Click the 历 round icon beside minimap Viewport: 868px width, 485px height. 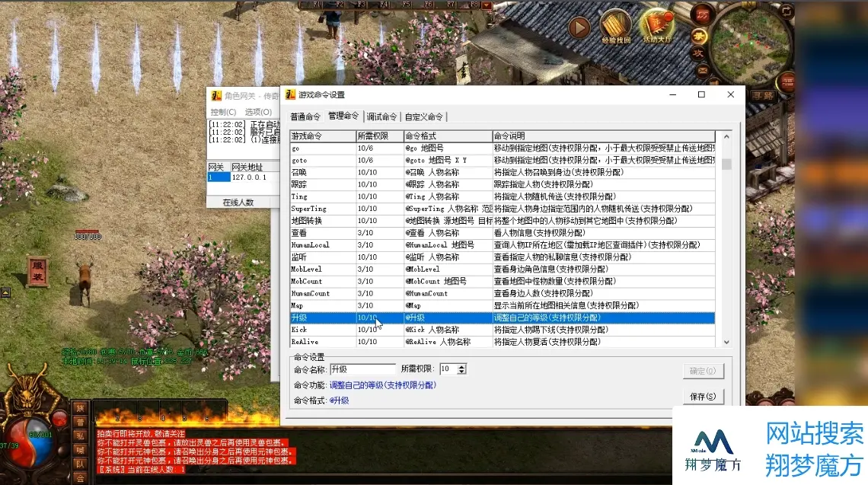(702, 15)
